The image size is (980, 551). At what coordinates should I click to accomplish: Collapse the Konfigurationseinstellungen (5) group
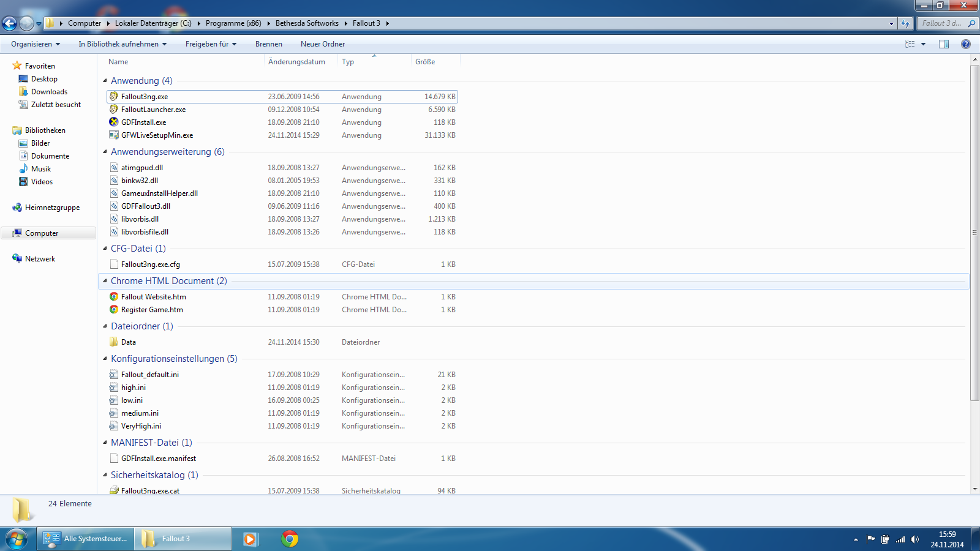[105, 358]
